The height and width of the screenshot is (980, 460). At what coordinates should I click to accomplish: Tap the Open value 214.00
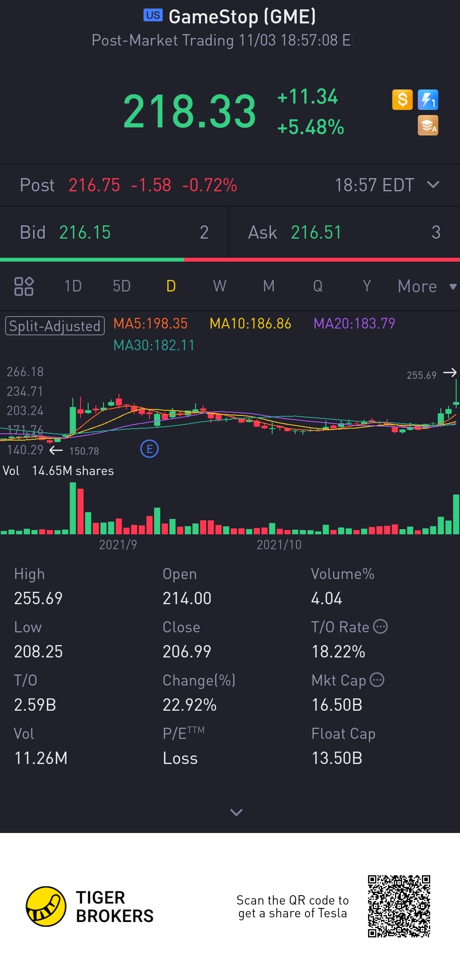pos(187,598)
